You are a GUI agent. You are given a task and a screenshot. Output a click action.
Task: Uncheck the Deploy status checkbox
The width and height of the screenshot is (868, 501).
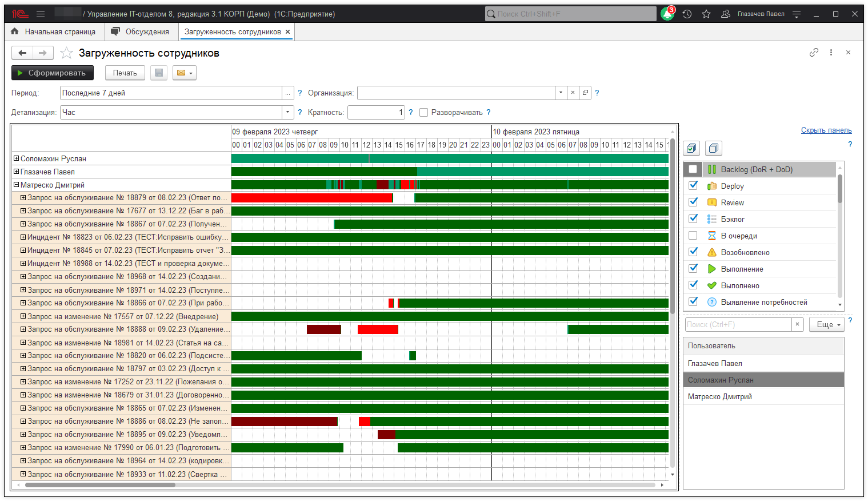(x=693, y=186)
